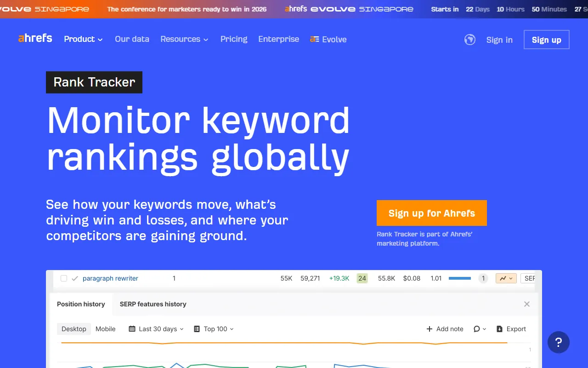This screenshot has width=588, height=368.
Task: Click the checkmark icon beside paragraph rewriter
Action: 75,278
